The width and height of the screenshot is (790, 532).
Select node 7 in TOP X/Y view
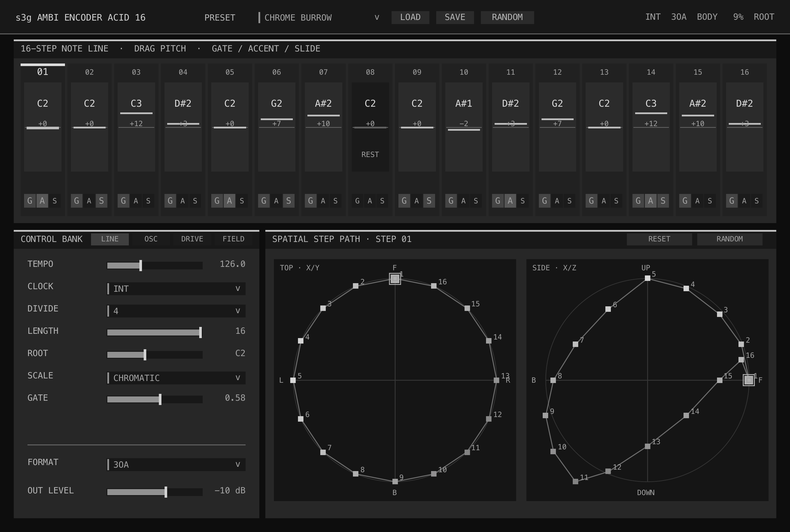323,452
